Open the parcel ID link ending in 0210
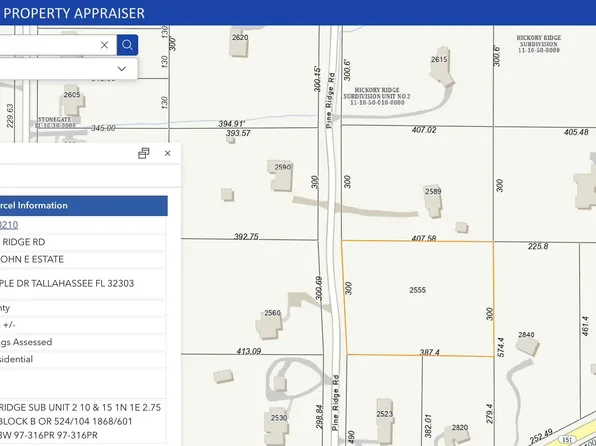 pos(9,225)
